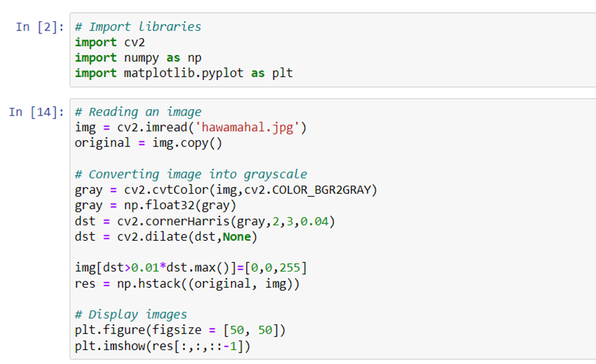Click the '# Display images' comment
Image resolution: width=596 pixels, height=364 pixels.
point(131,315)
